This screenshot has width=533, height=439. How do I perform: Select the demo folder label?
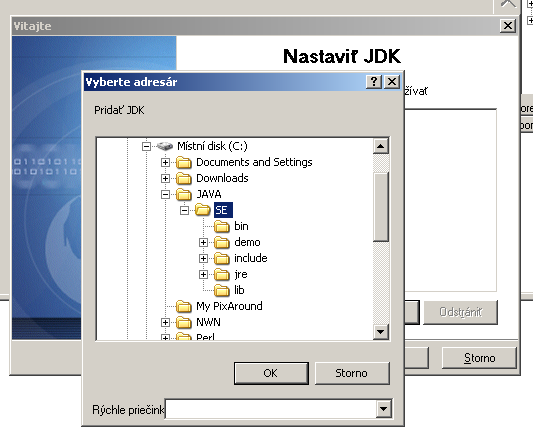(247, 242)
